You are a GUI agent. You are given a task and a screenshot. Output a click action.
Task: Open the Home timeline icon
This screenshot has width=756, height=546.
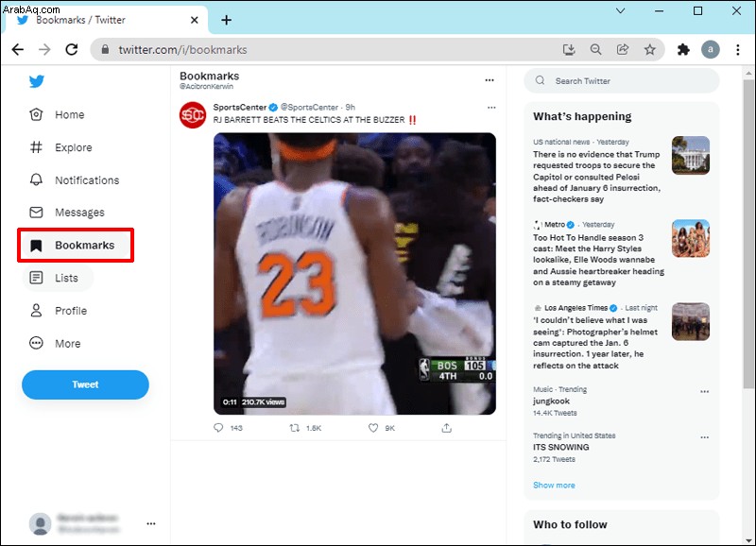pos(36,114)
